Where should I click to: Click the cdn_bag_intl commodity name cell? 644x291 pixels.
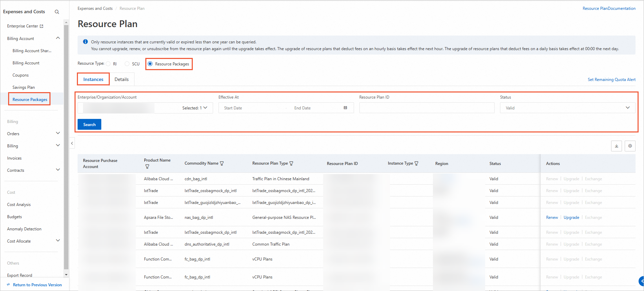[x=196, y=179]
